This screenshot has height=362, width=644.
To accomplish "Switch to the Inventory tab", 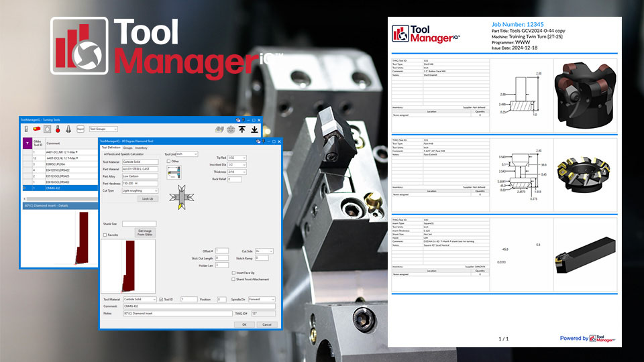I will click(141, 147).
